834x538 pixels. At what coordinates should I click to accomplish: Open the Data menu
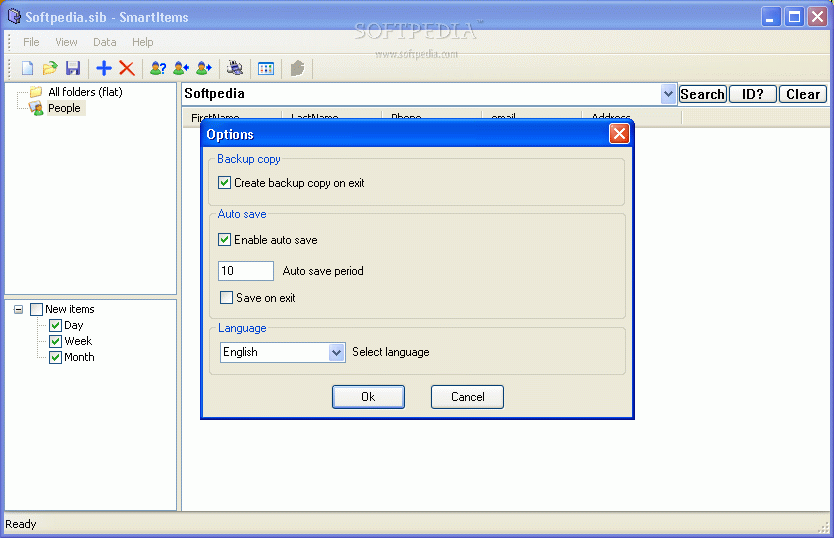tap(105, 42)
